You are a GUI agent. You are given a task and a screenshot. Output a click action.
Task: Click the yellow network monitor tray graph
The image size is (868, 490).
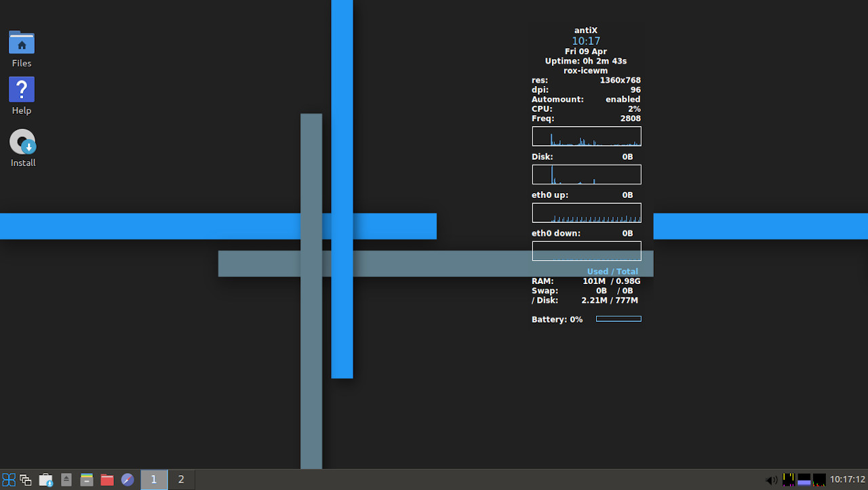click(x=789, y=480)
